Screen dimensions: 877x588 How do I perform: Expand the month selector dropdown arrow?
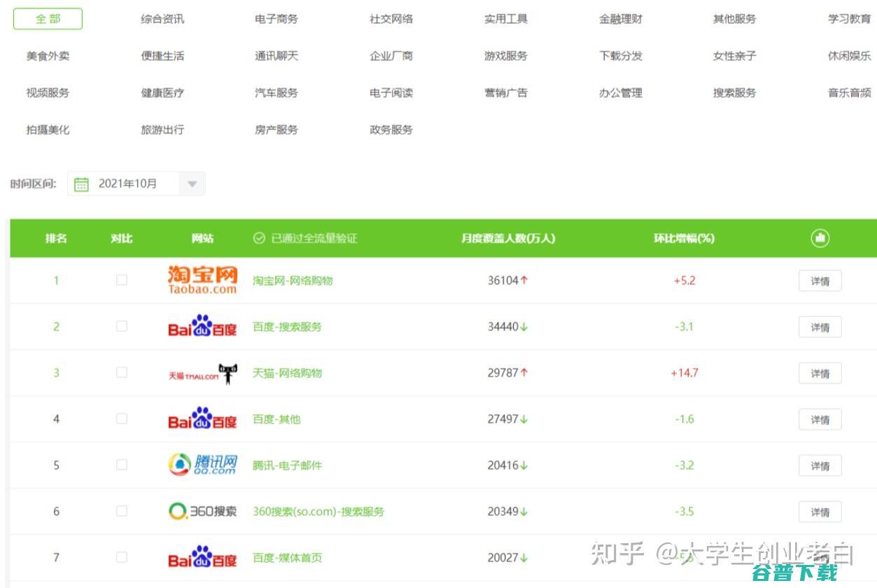point(192,183)
